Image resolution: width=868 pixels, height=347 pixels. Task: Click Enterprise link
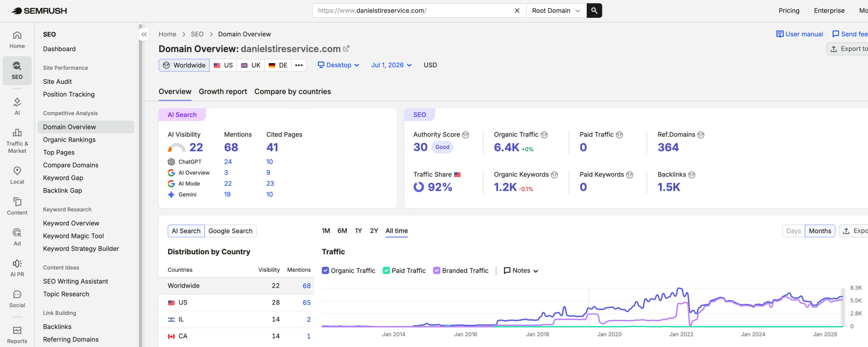(829, 11)
